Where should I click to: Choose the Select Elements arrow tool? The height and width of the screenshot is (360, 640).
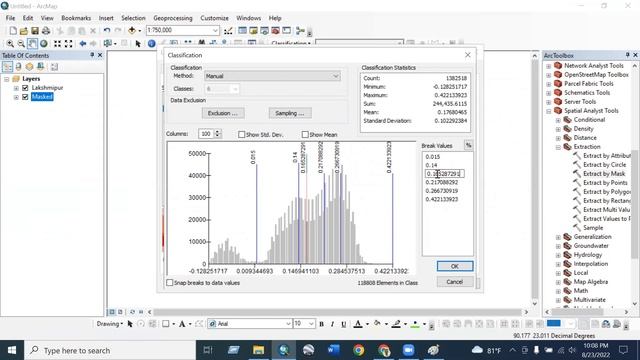point(138,43)
